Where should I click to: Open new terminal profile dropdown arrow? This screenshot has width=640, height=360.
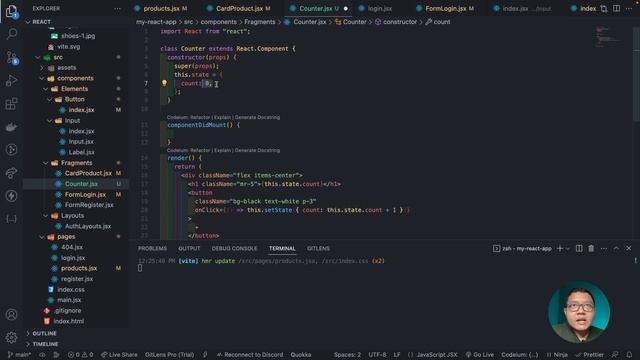click(568, 249)
